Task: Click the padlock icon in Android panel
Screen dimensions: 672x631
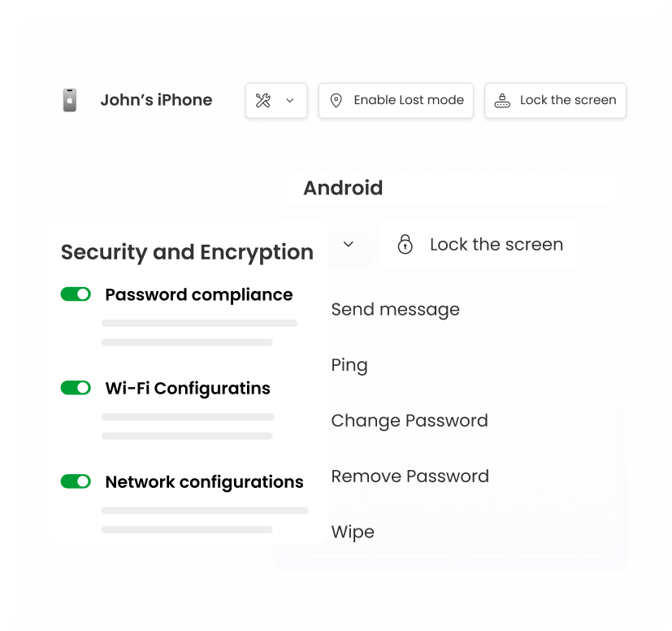Action: click(x=405, y=244)
